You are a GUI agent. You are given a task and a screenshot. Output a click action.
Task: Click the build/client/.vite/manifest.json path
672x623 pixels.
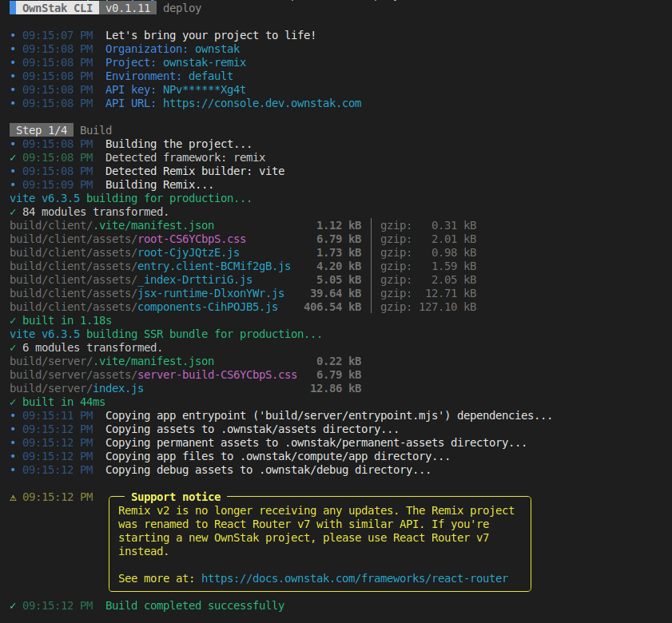click(112, 225)
